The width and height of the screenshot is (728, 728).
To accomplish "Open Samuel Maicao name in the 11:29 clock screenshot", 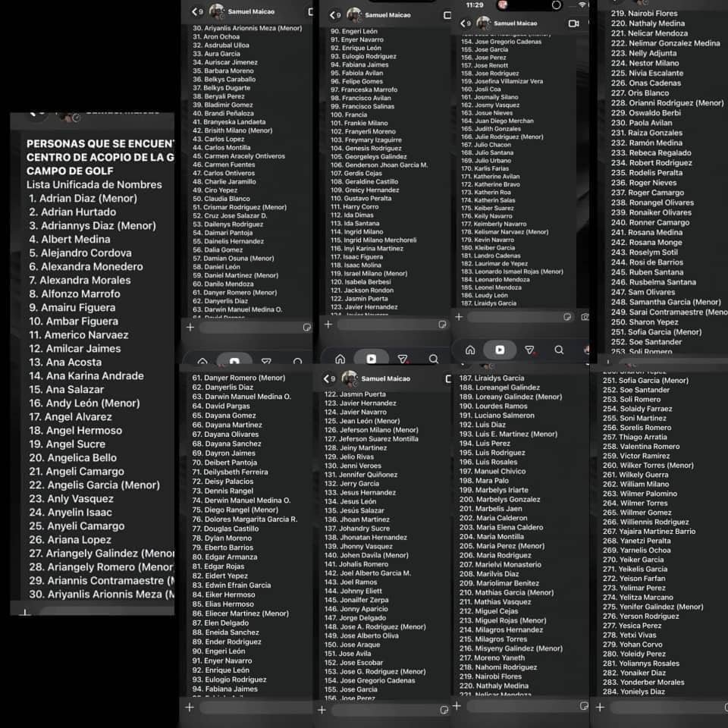I will (x=516, y=24).
